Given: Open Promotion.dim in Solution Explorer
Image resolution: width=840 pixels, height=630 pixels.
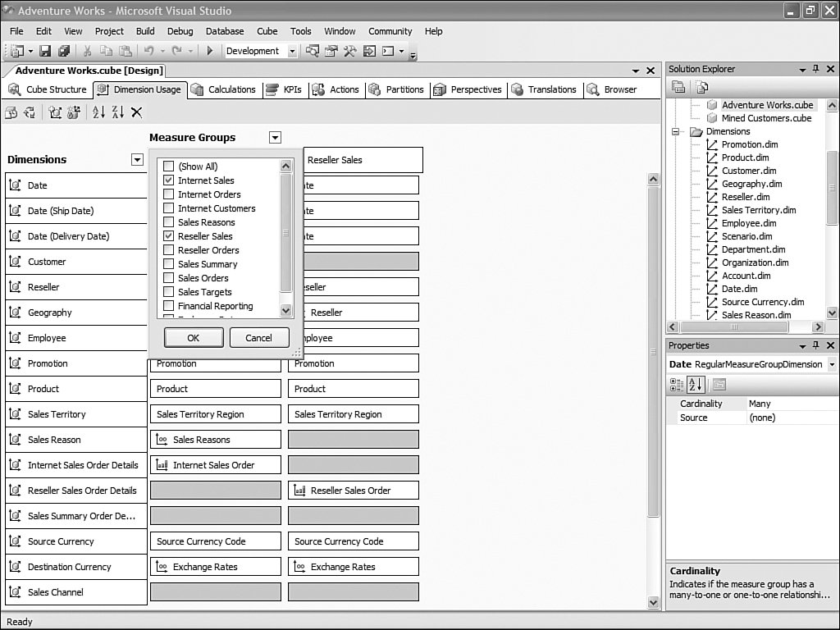Looking at the screenshot, I should pyautogui.click(x=749, y=144).
